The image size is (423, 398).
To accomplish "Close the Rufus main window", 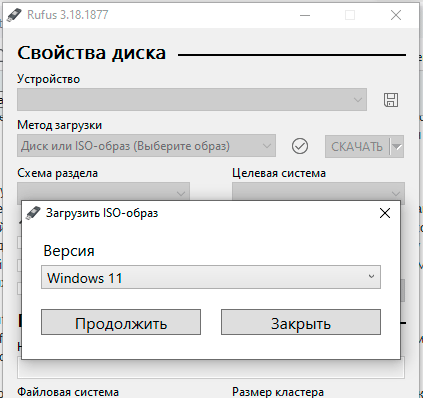I will pyautogui.click(x=396, y=15).
